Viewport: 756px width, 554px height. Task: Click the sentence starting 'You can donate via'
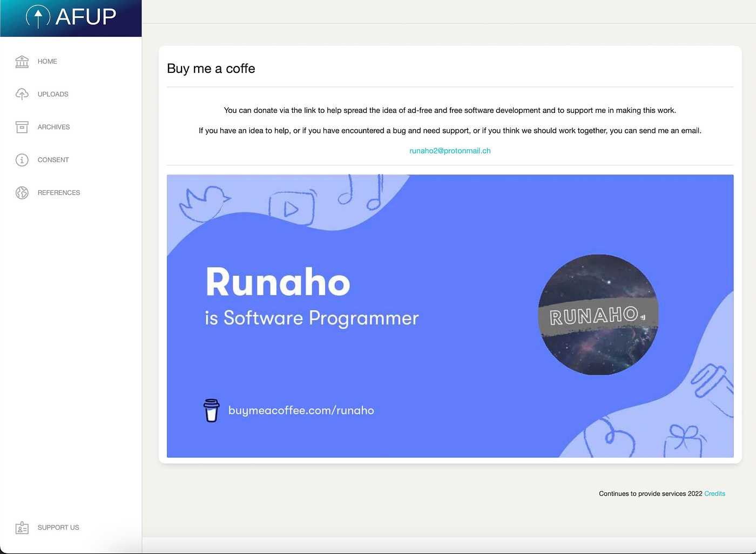coord(450,110)
